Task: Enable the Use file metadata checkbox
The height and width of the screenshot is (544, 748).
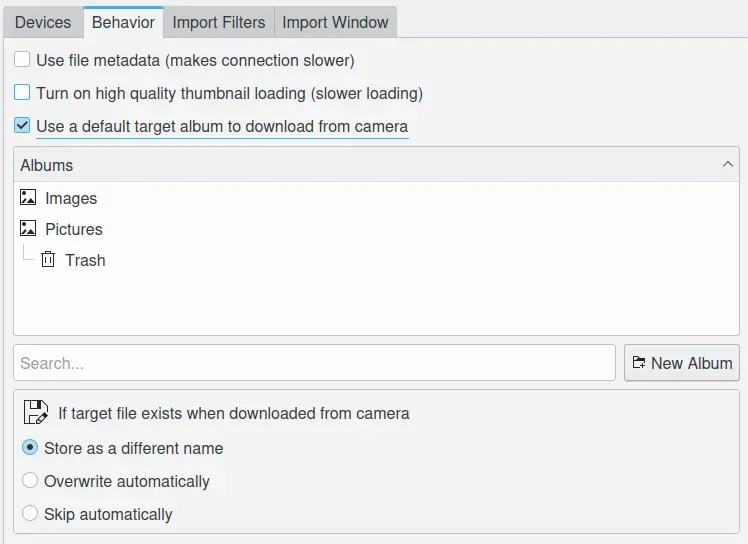Action: tap(22, 60)
